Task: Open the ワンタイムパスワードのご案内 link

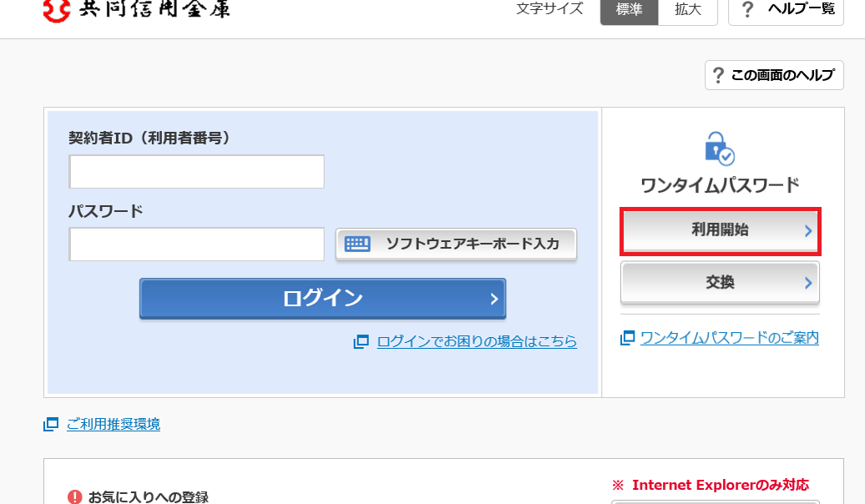Action: click(x=729, y=338)
